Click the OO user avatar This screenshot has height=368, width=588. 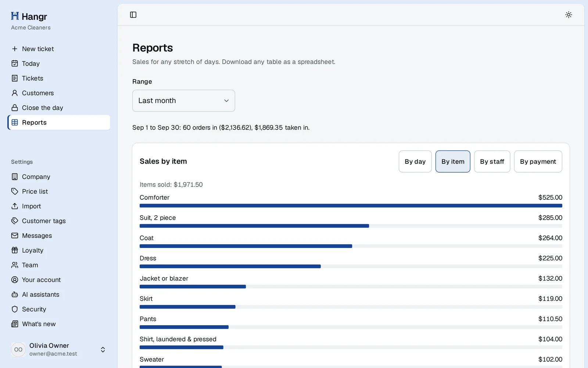click(18, 350)
